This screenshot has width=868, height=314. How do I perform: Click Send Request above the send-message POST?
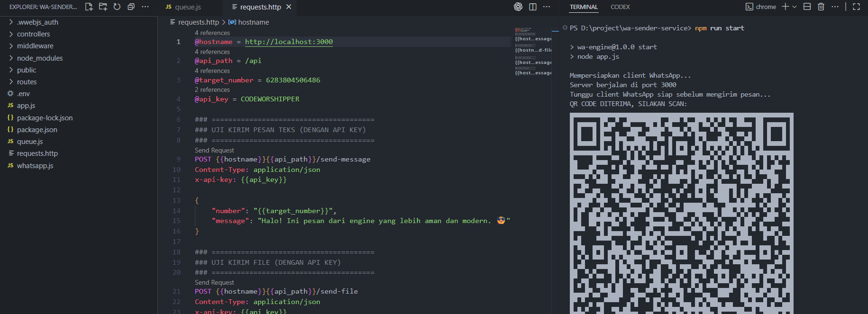tap(214, 150)
